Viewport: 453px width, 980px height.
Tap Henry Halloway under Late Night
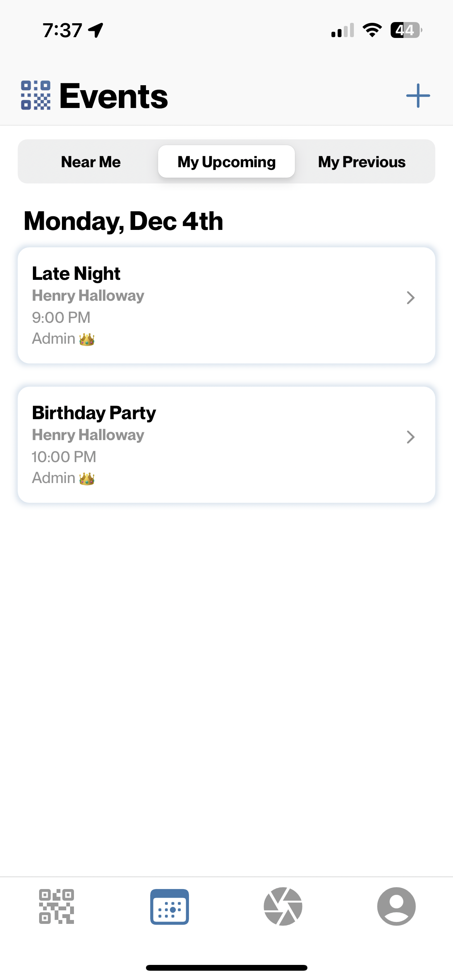[x=88, y=296]
